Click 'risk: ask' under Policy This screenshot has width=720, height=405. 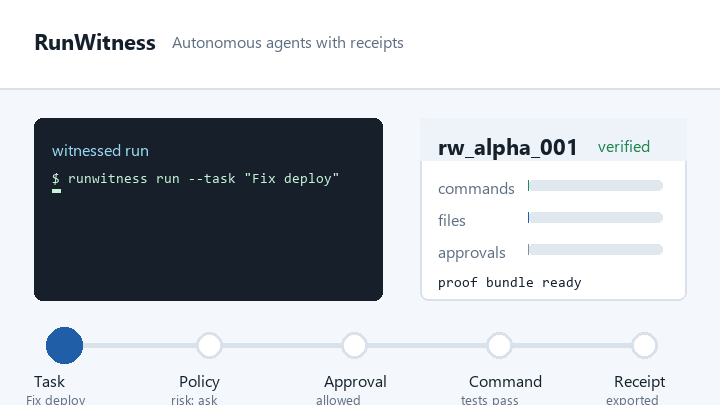click(x=194, y=399)
